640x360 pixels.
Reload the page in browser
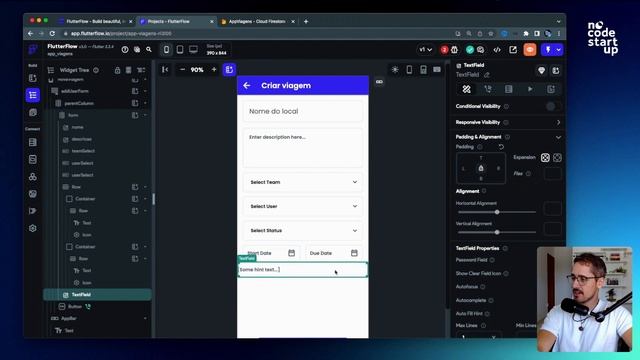[52, 33]
